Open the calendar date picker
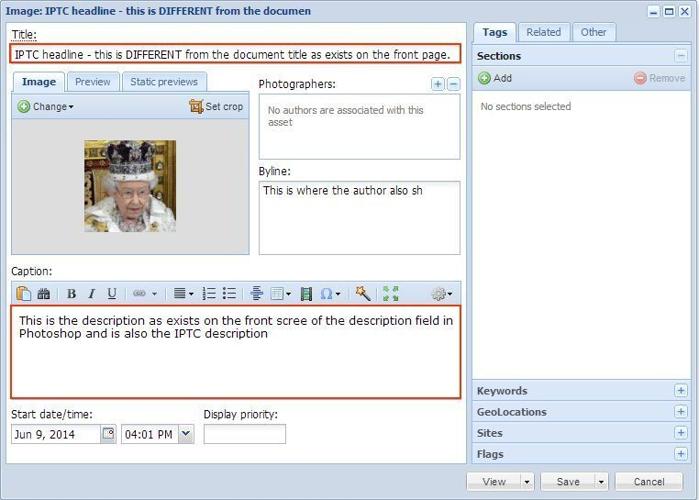699x500 pixels. coord(108,434)
